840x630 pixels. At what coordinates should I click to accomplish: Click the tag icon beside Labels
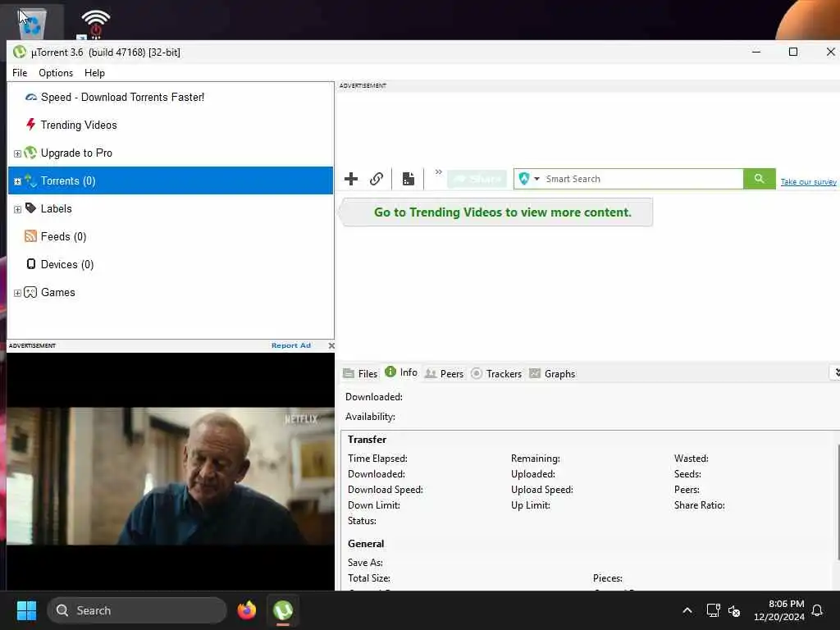(x=30, y=208)
